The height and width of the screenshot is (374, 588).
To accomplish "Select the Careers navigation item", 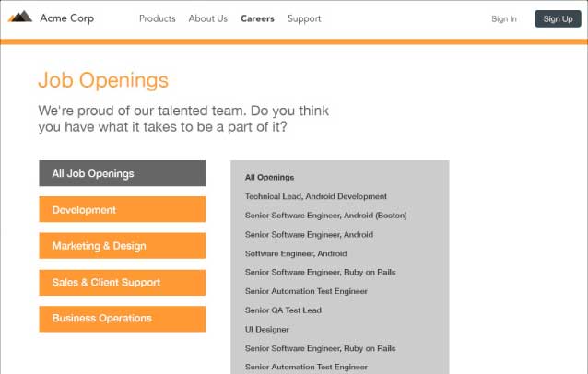I will [x=257, y=18].
